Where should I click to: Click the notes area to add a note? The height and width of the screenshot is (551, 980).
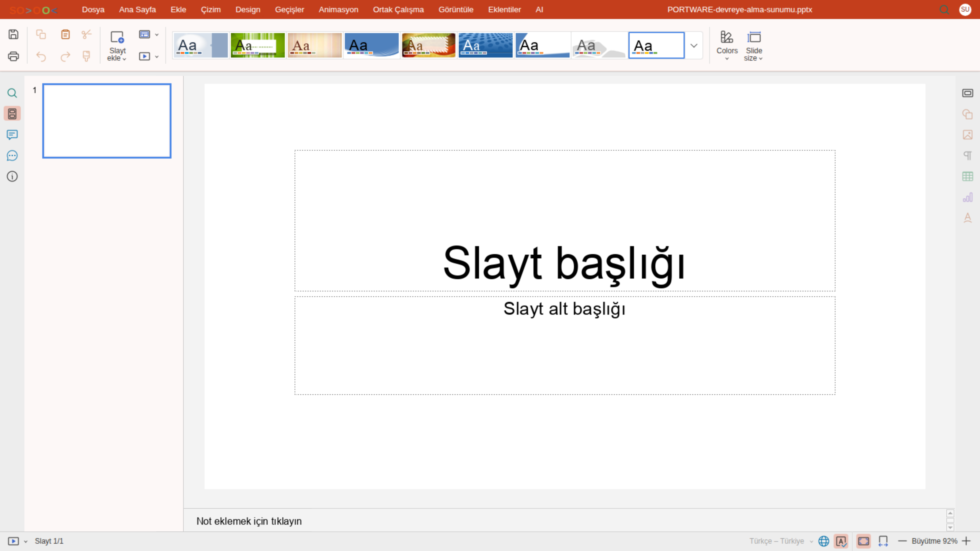pos(565,521)
